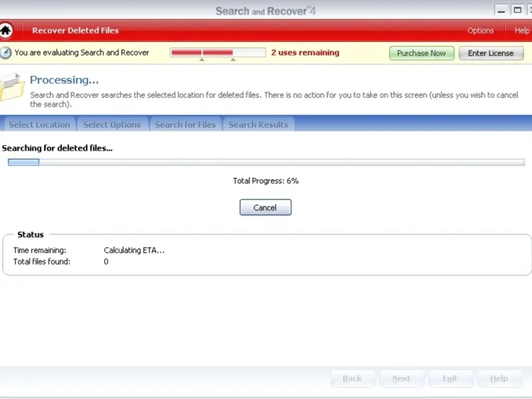Viewport: 532px width, 399px height.
Task: Click the 'Recover Deleted Files' title
Action: (x=75, y=31)
